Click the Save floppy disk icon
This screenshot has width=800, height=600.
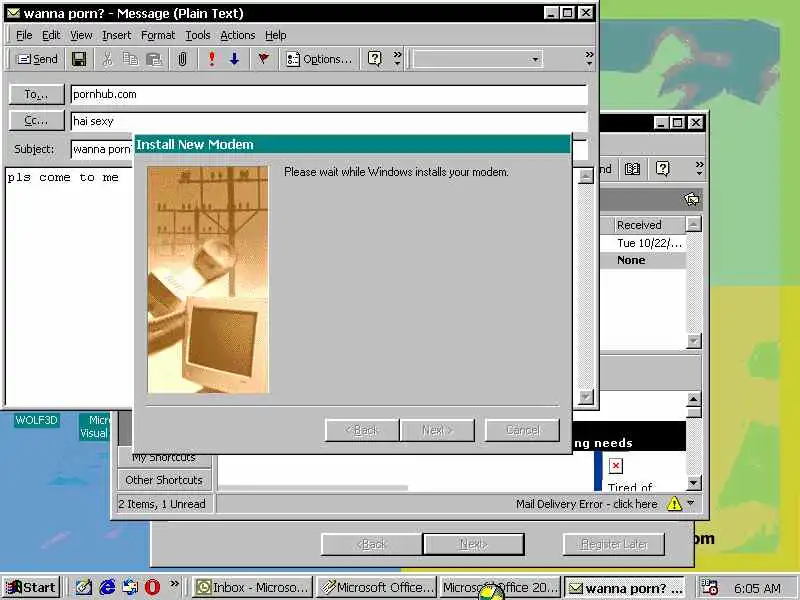click(x=79, y=59)
